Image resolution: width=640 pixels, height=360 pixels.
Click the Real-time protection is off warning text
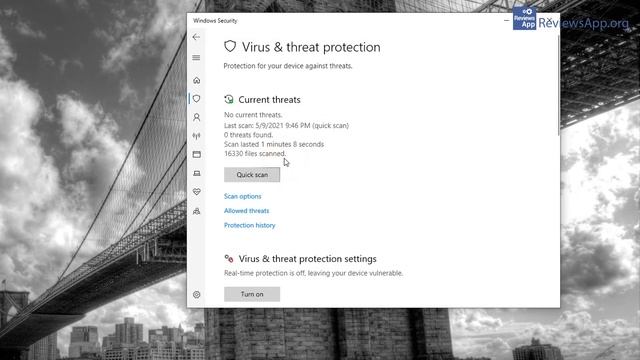[x=313, y=273]
